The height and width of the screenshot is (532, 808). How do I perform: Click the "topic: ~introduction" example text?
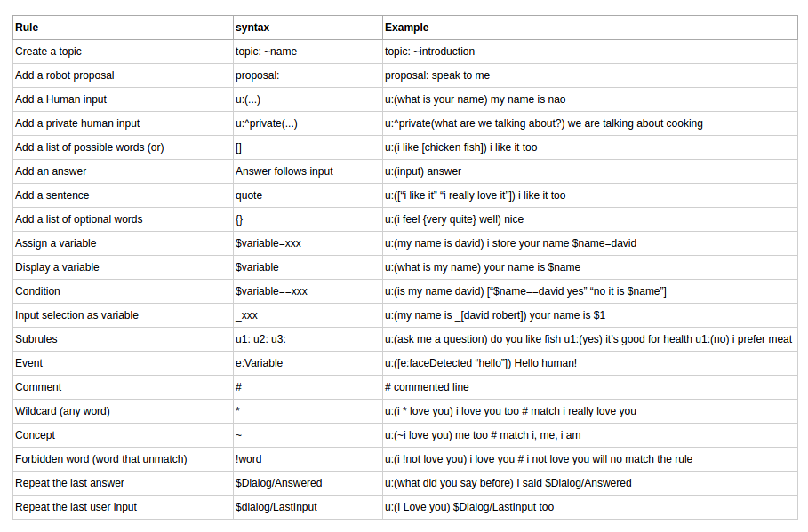429,52
